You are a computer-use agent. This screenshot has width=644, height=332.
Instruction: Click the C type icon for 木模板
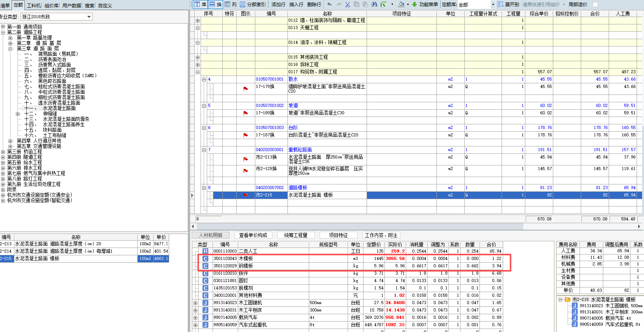205,258
